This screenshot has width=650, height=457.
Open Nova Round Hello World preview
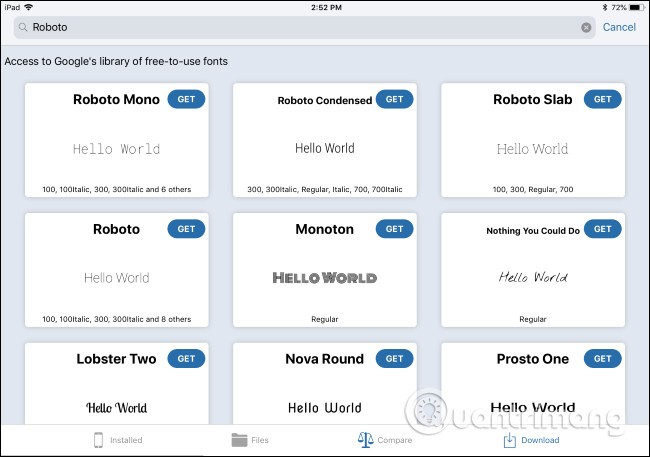325,408
